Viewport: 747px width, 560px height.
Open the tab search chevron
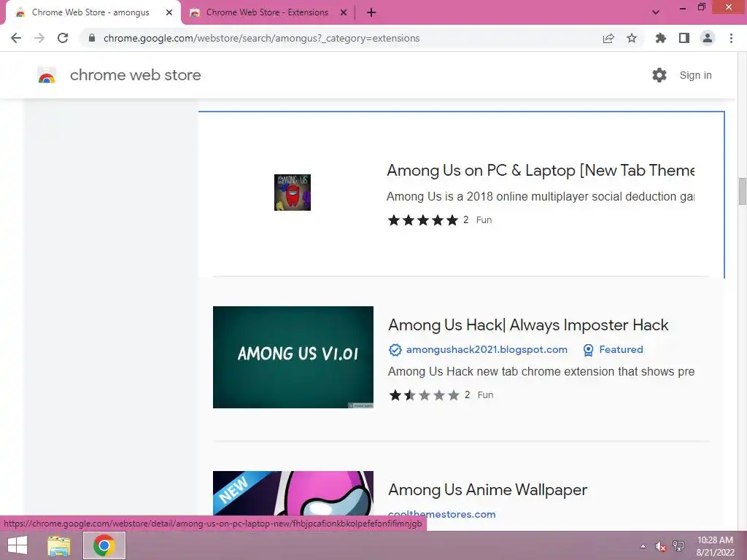pos(656,12)
